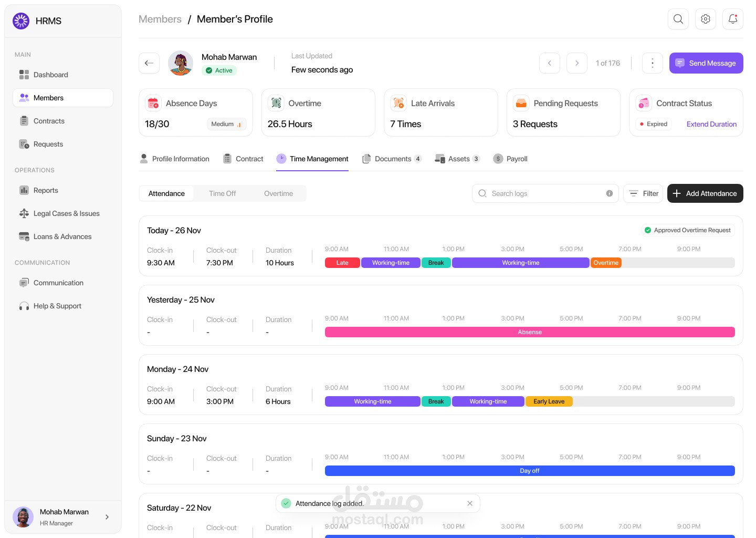This screenshot has height=538, width=756.
Task: Go to the next member with the right chevron
Action: (577, 63)
